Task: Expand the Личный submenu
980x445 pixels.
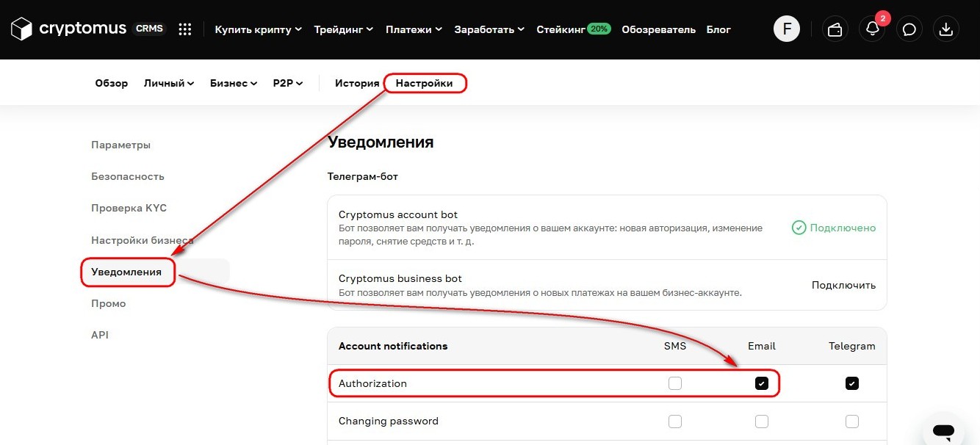Action: click(169, 83)
